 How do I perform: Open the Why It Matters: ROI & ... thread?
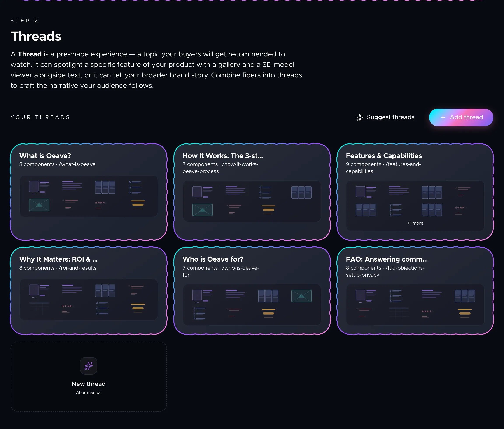click(89, 291)
